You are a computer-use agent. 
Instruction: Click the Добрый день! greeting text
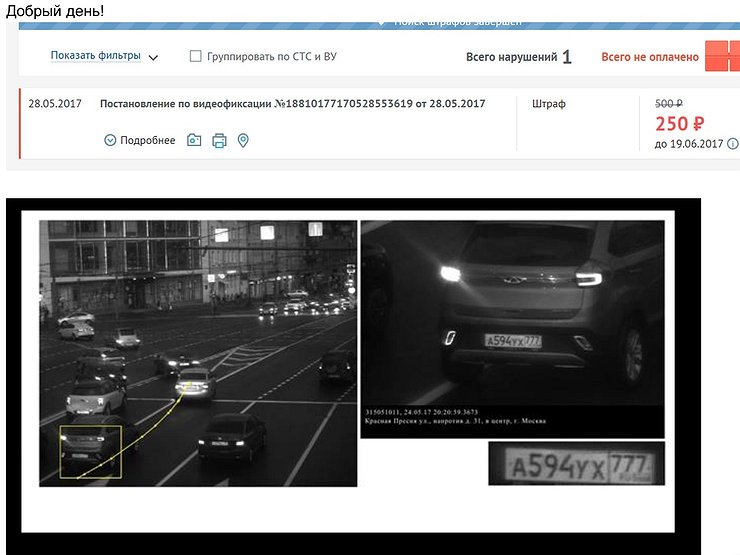coord(55,10)
